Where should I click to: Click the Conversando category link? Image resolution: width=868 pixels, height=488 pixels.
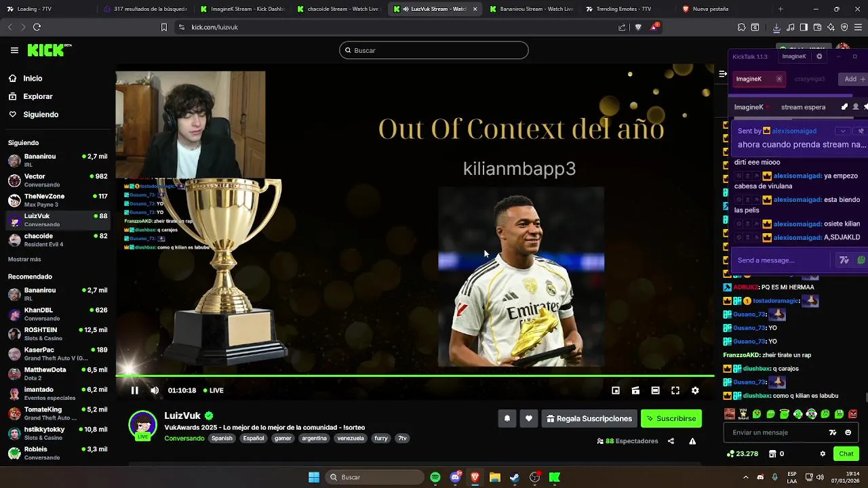click(184, 439)
